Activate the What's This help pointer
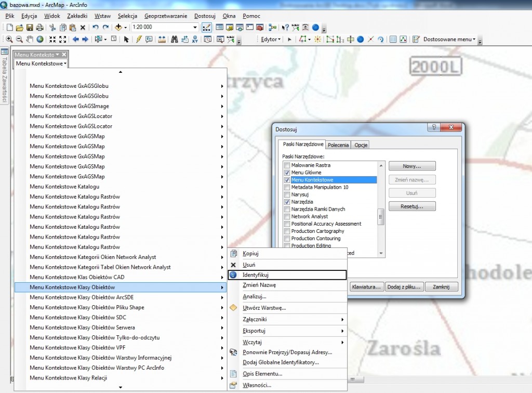 (x=285, y=28)
